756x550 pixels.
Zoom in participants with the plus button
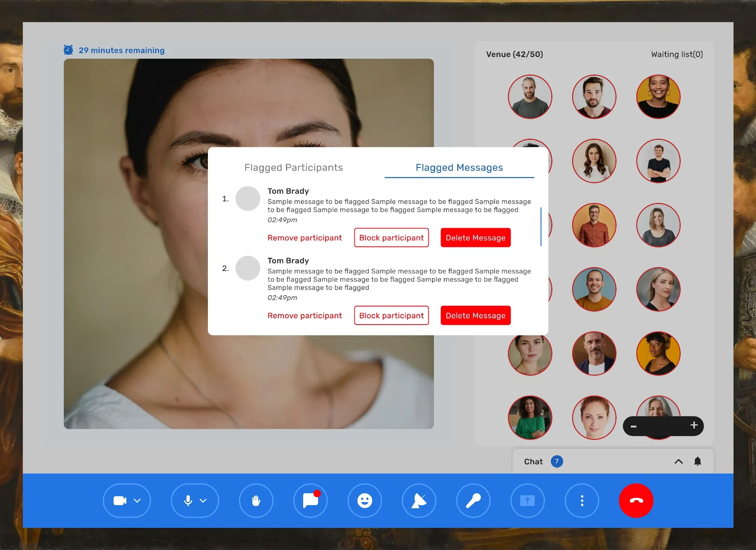(x=694, y=425)
